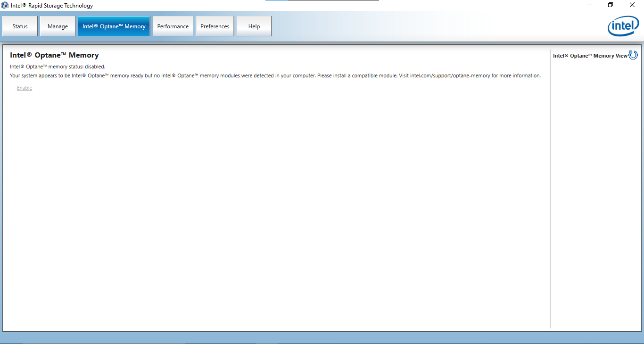The height and width of the screenshot is (344, 644).
Task: Click the Intel Optane Memory View label
Action: click(x=590, y=56)
